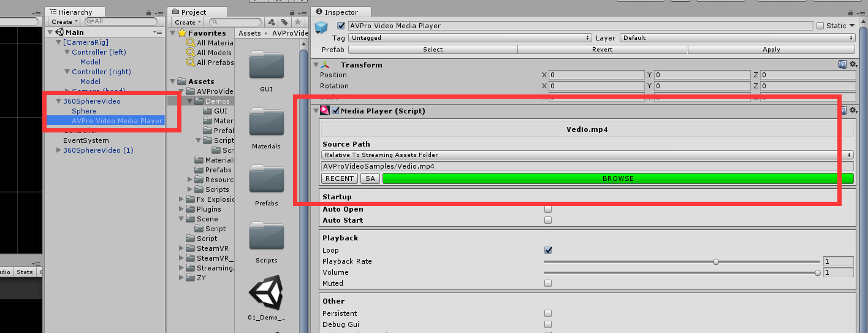Image resolution: width=868 pixels, height=333 pixels.
Task: Click the prefab Apply button
Action: tap(771, 50)
